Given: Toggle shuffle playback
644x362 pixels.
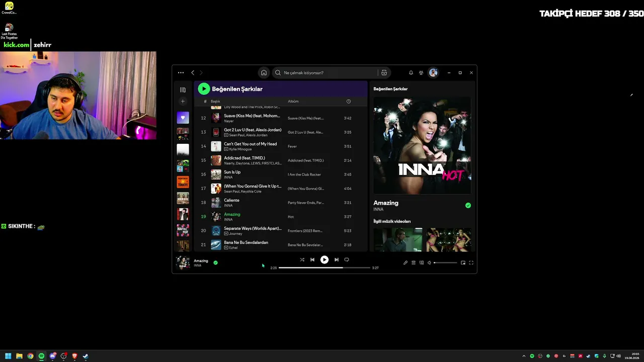Looking at the screenshot, I should (302, 260).
